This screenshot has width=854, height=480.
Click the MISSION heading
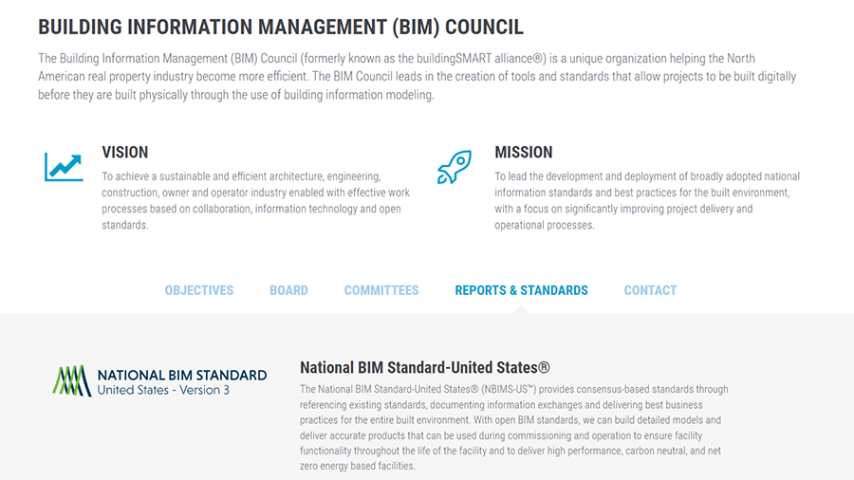(x=523, y=152)
